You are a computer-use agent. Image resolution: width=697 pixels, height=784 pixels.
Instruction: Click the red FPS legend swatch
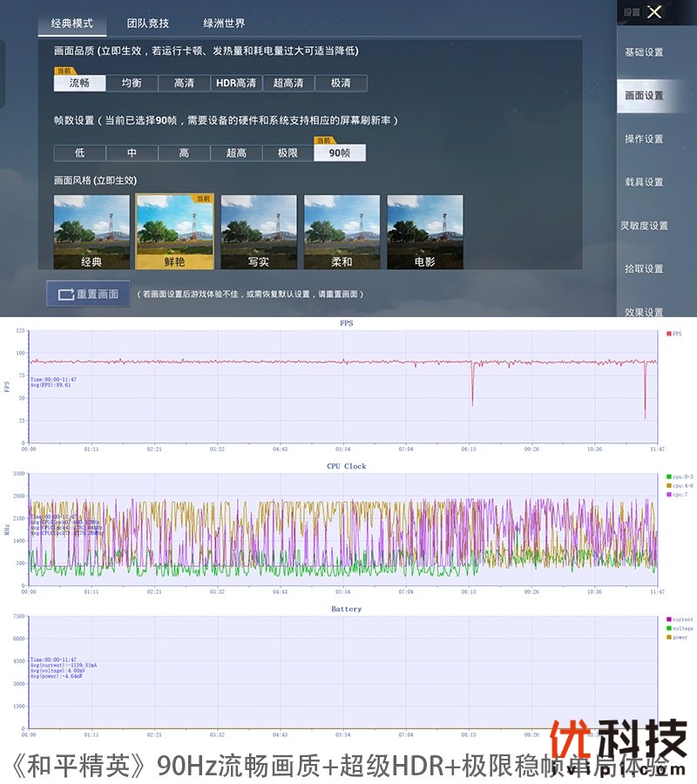(x=669, y=334)
